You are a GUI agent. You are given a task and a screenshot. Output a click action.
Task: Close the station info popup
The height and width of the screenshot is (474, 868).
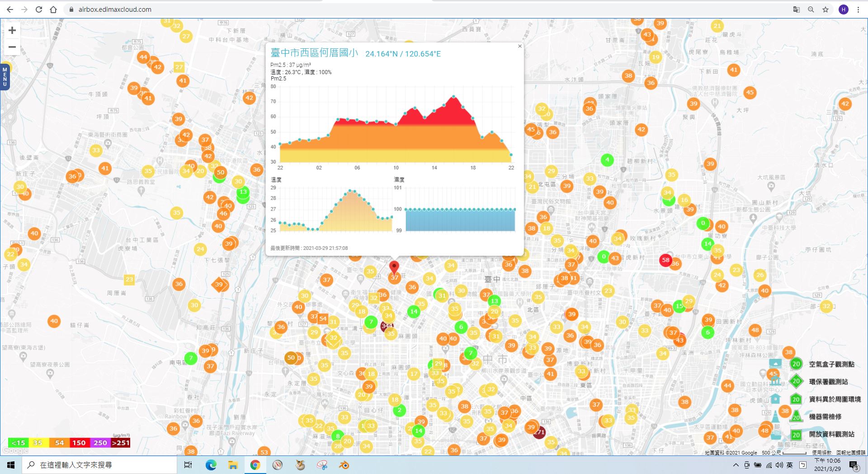(520, 46)
